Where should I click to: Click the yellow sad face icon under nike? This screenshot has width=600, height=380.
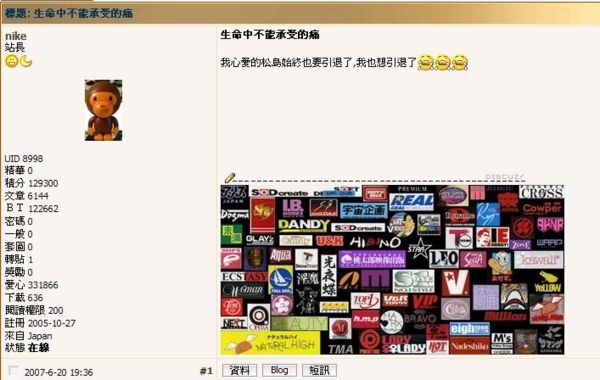tap(12, 61)
